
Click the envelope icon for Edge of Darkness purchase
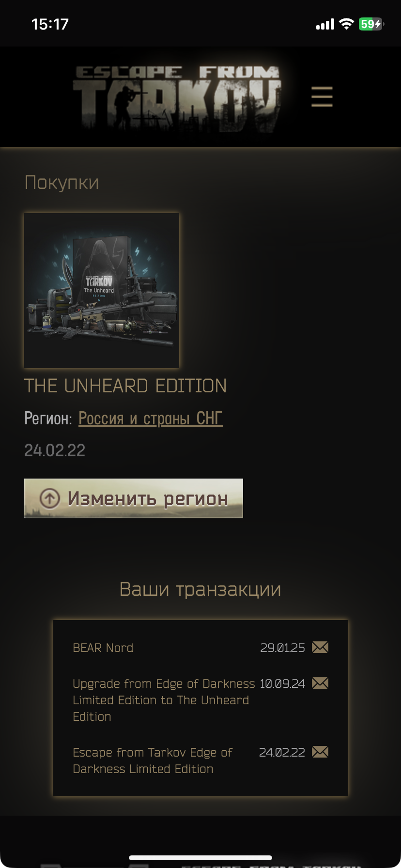click(320, 752)
